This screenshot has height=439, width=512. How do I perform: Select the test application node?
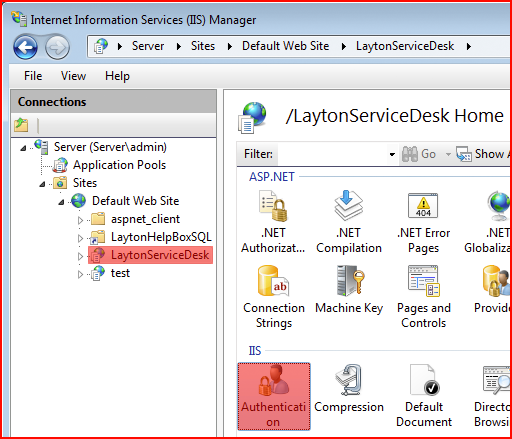(120, 273)
